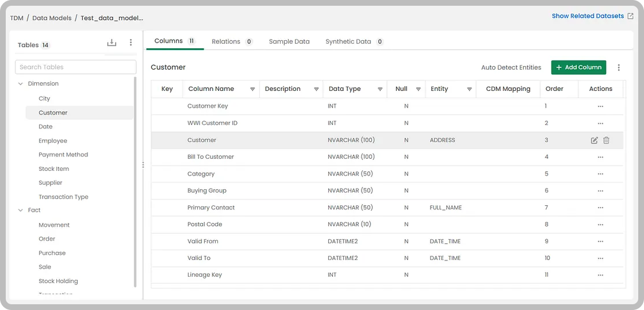Collapse the Fact table group

(20, 211)
